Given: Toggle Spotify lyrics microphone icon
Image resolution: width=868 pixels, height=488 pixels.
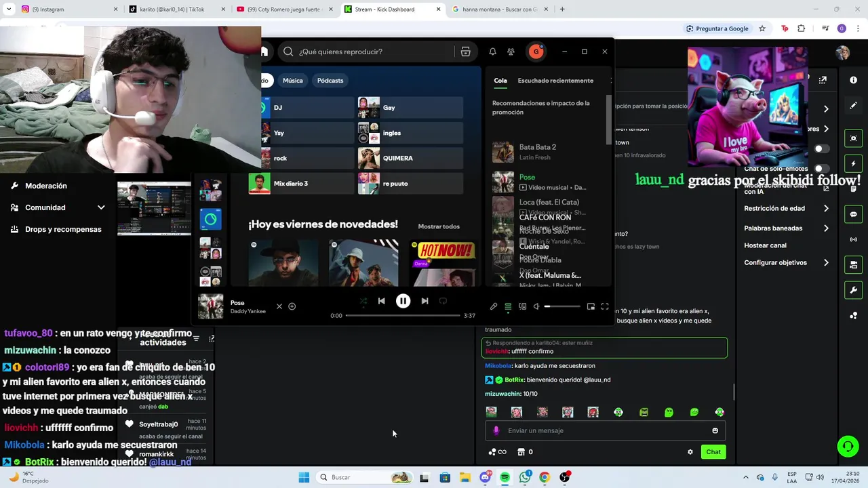Looking at the screenshot, I should [x=494, y=306].
